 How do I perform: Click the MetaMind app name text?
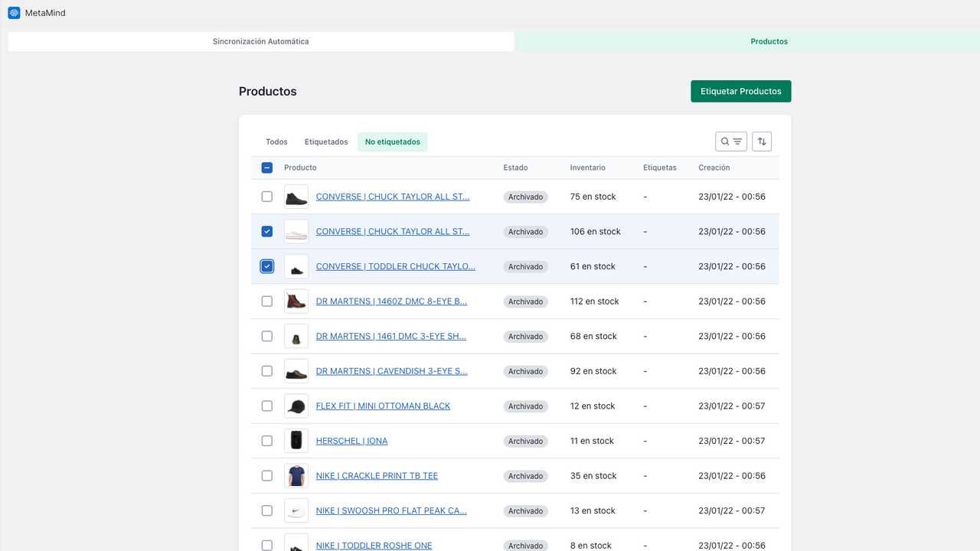(45, 13)
